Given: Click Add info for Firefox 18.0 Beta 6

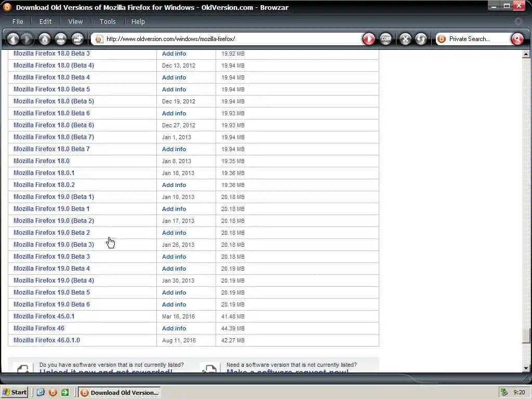Looking at the screenshot, I should click(174, 113).
